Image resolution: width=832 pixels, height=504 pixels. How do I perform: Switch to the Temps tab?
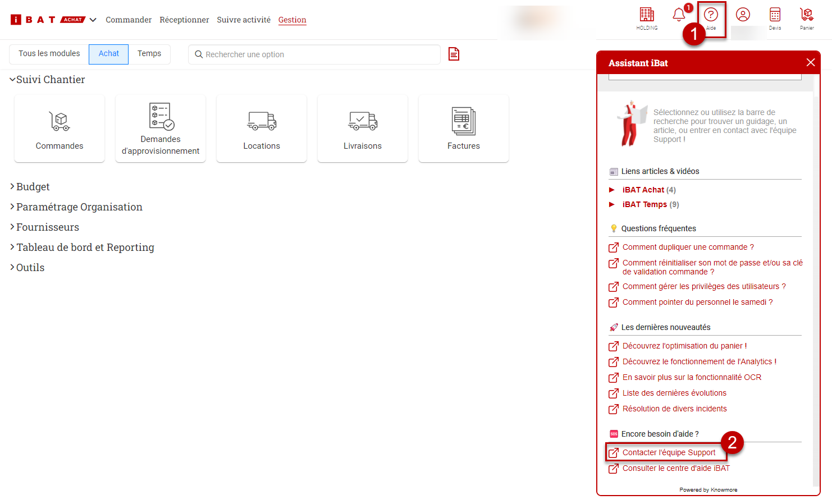click(x=149, y=54)
